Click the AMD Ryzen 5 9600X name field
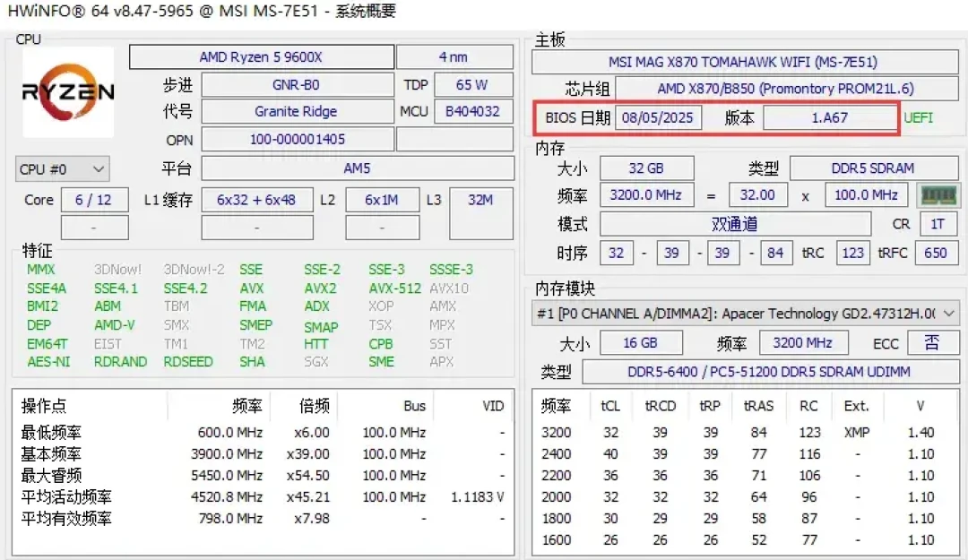Viewport: 968px width, 560px height. (261, 56)
